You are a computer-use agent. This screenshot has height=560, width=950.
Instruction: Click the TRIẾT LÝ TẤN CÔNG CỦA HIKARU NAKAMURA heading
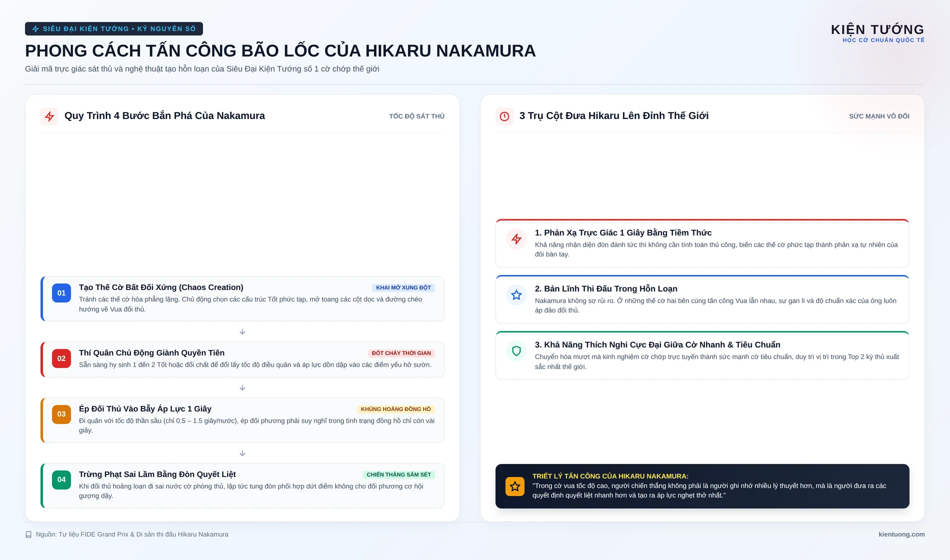[610, 476]
